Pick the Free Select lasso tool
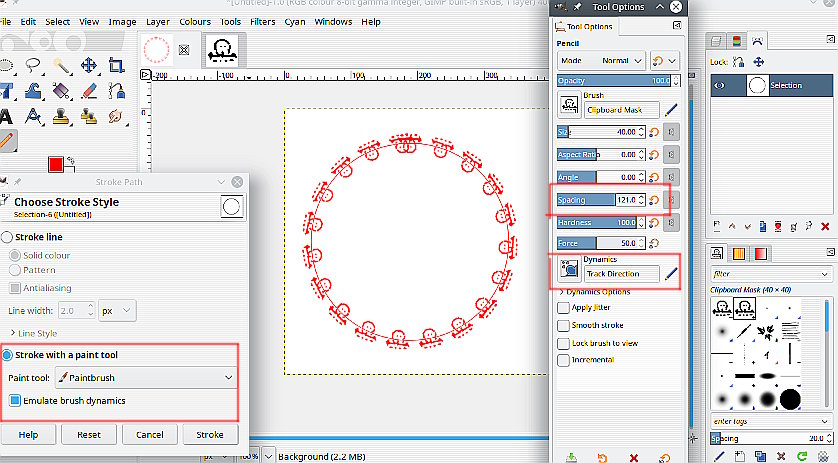 point(33,65)
